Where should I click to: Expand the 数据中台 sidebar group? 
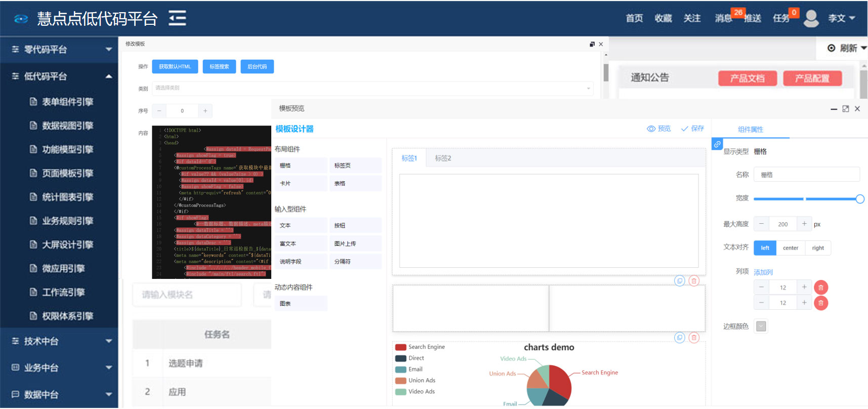[109, 394]
